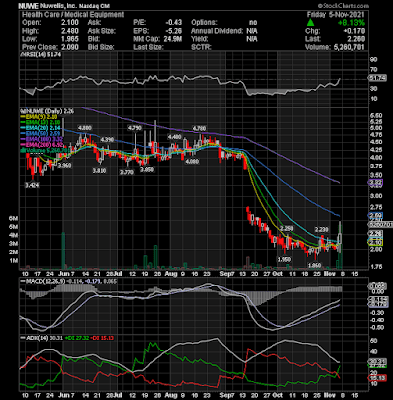
Task: Click the 2.250 price label
Action: pyautogui.click(x=286, y=228)
